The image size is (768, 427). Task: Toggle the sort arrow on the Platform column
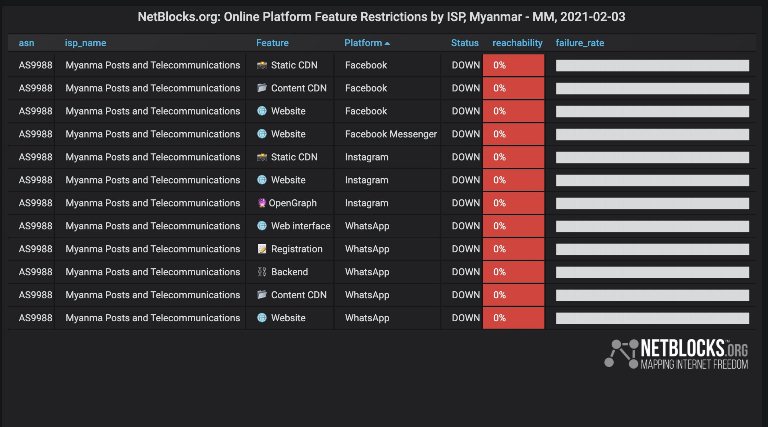387,43
